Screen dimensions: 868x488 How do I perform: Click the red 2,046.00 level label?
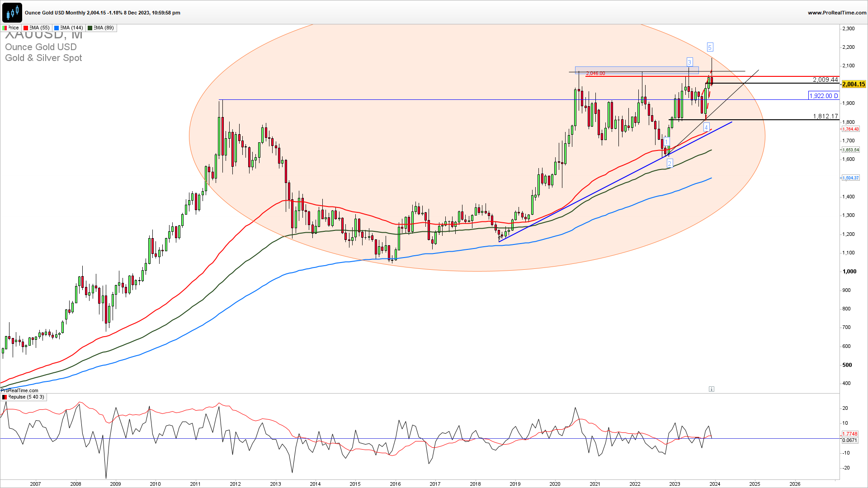595,73
